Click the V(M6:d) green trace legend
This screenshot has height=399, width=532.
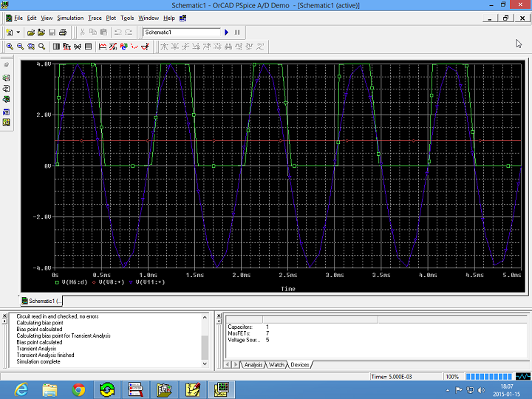tap(75, 282)
